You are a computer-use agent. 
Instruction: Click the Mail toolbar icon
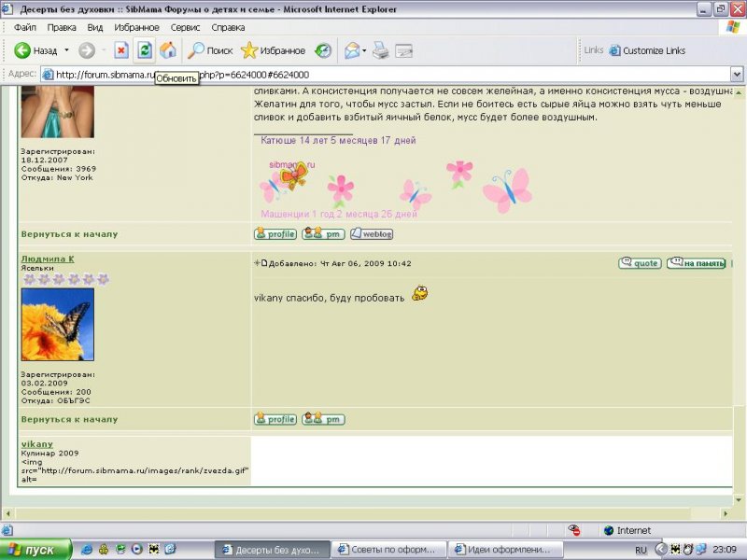[x=351, y=50]
